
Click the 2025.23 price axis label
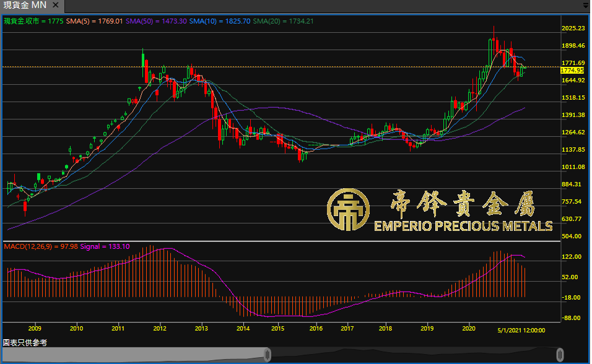573,28
